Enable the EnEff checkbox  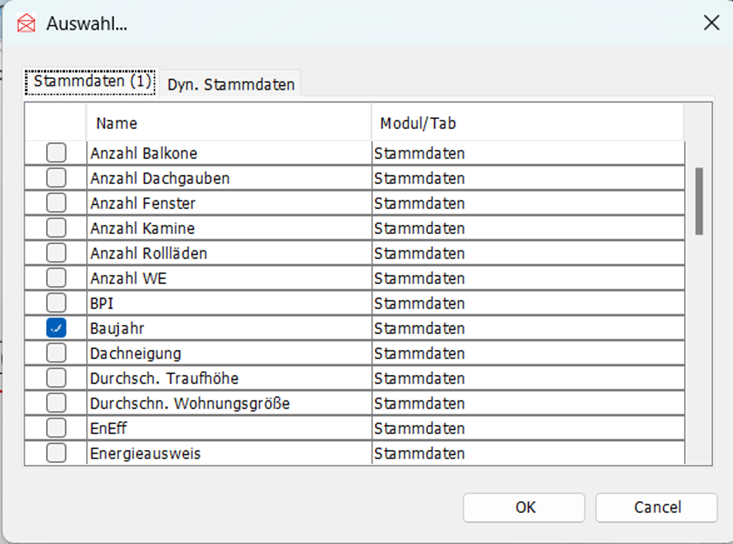click(57, 428)
